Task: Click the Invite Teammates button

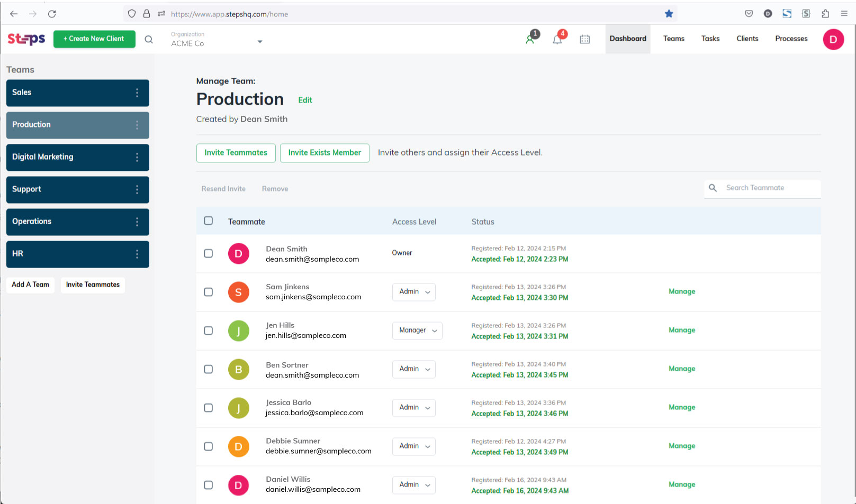Action: [x=236, y=153]
